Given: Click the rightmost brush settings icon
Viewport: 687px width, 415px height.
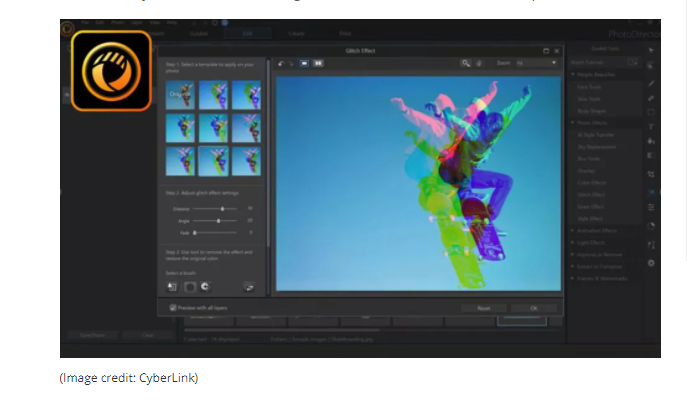Looking at the screenshot, I should [248, 286].
